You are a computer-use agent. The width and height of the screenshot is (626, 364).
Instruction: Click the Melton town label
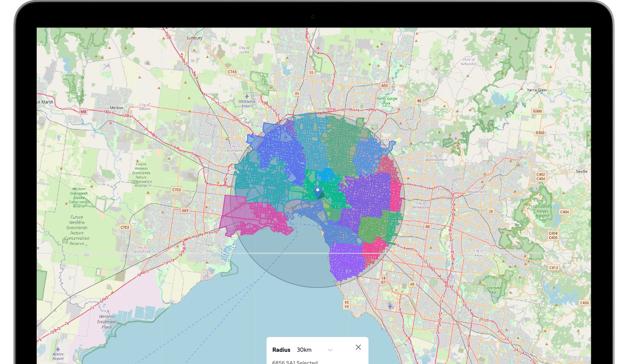tap(116, 108)
